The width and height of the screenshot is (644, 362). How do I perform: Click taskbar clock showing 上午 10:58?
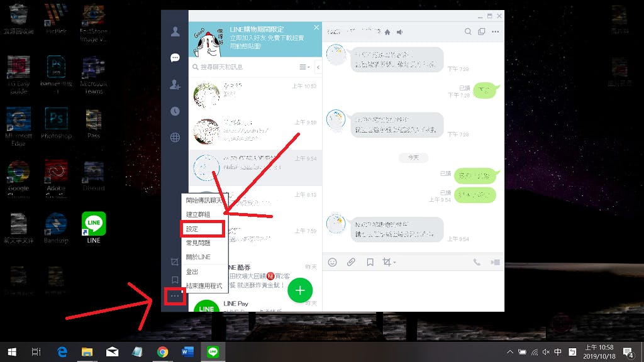coord(599,352)
